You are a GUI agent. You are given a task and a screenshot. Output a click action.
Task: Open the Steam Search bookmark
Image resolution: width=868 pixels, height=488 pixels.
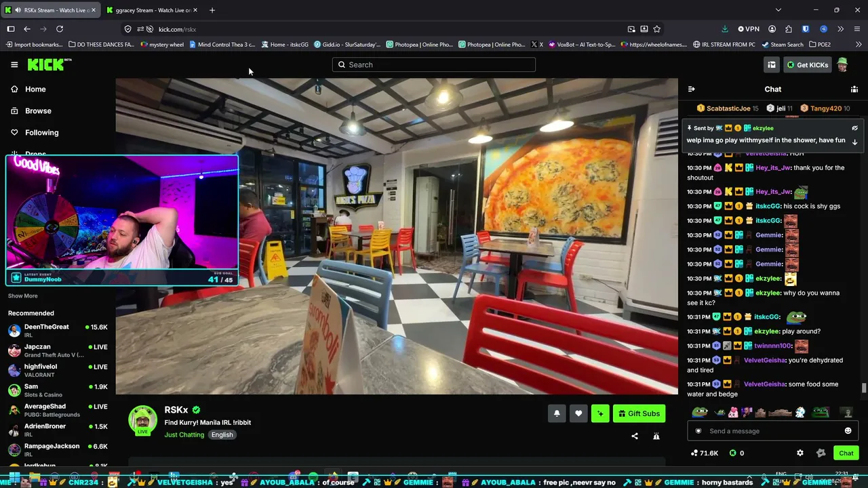coord(783,45)
